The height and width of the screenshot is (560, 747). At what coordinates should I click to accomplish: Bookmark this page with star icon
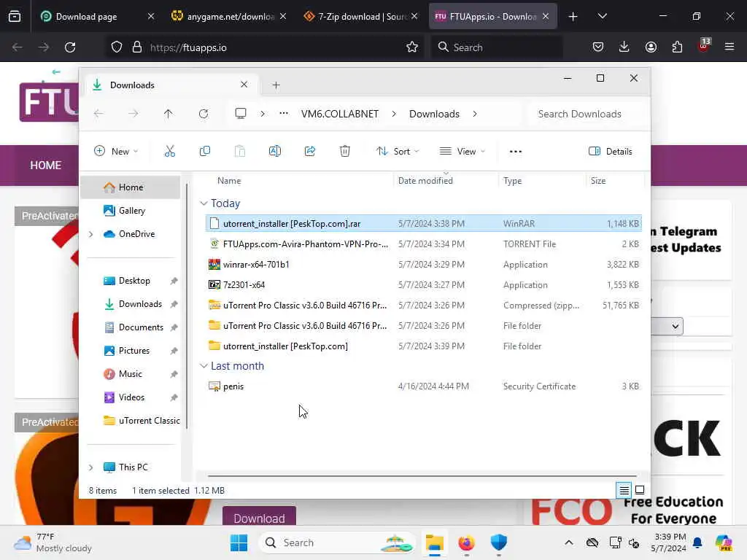[412, 47]
